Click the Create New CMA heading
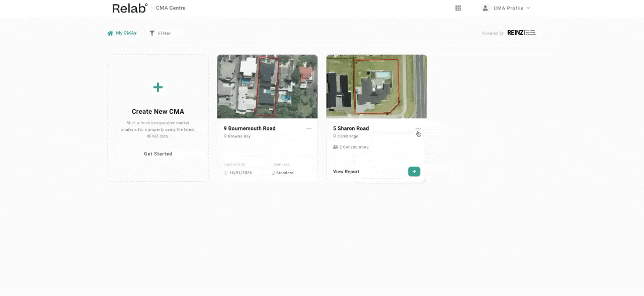The height and width of the screenshot is (296, 644). (x=158, y=112)
